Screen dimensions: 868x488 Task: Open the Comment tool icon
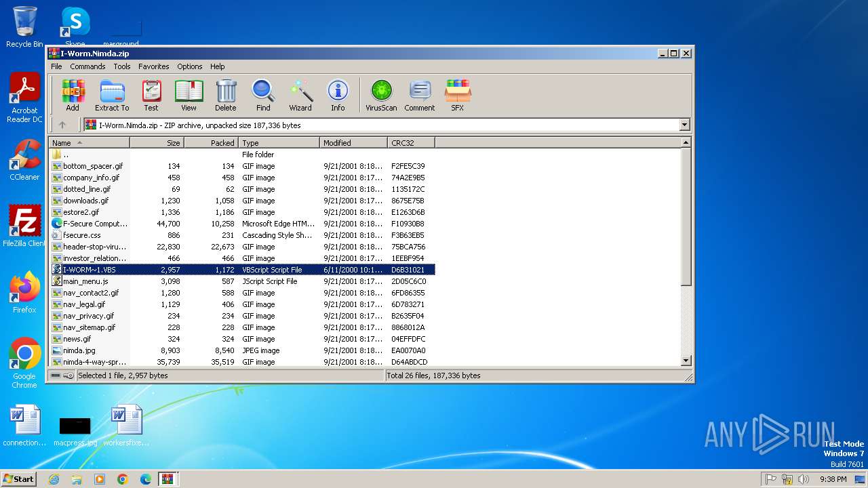click(x=420, y=95)
